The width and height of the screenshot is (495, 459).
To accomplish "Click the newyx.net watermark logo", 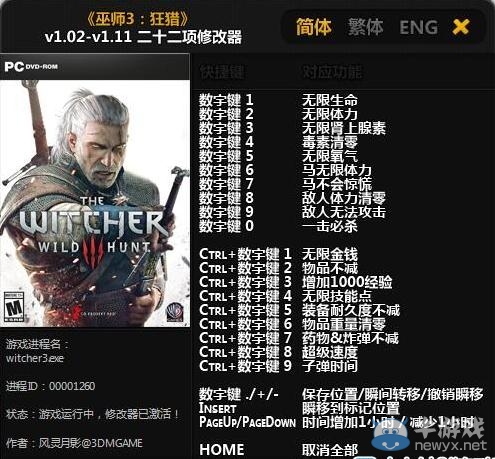I will 428,435.
